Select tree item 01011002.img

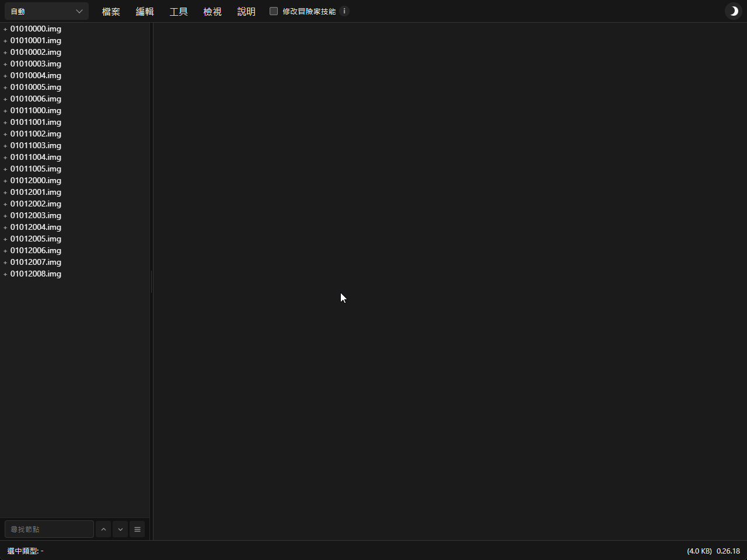[x=36, y=134]
